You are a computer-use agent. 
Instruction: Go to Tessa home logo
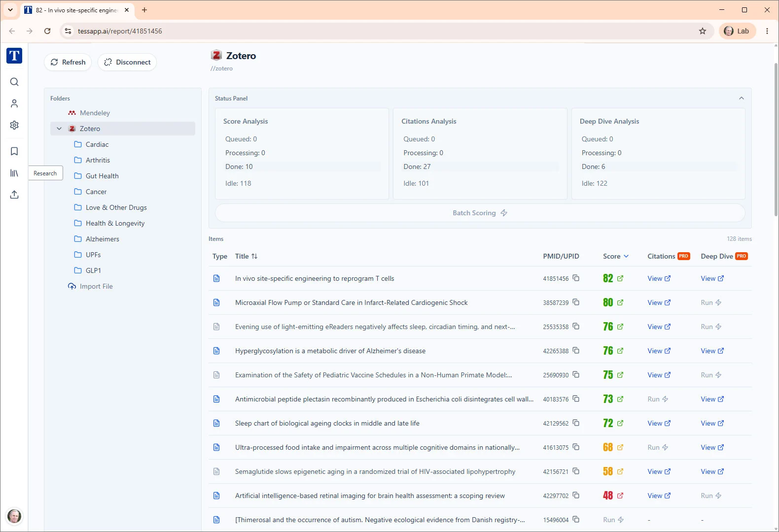click(14, 56)
